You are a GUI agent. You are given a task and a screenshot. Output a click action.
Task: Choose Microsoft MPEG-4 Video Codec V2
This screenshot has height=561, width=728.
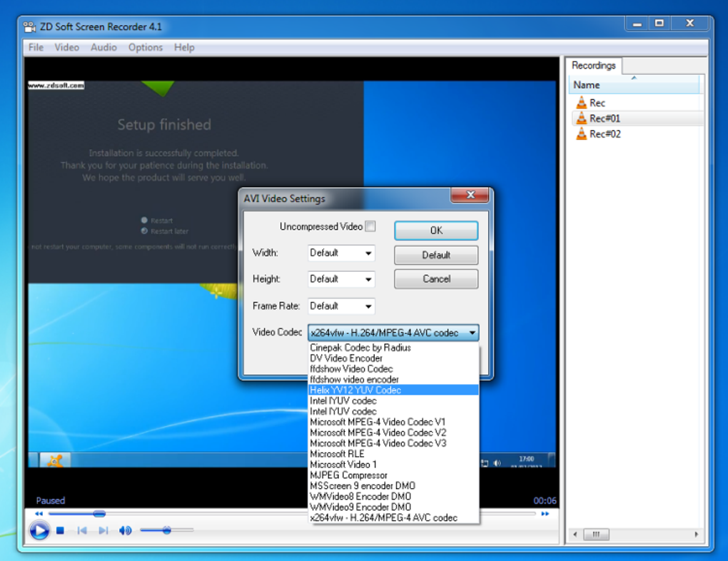click(393, 433)
